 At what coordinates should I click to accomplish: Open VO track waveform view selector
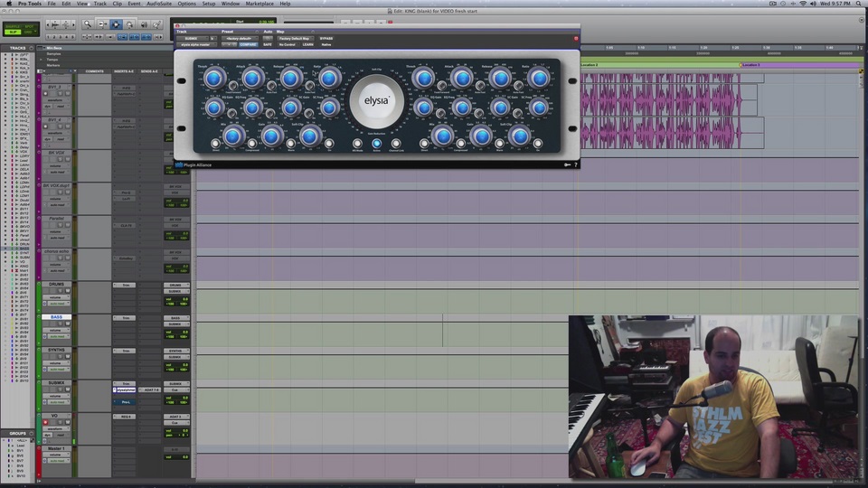(x=56, y=428)
